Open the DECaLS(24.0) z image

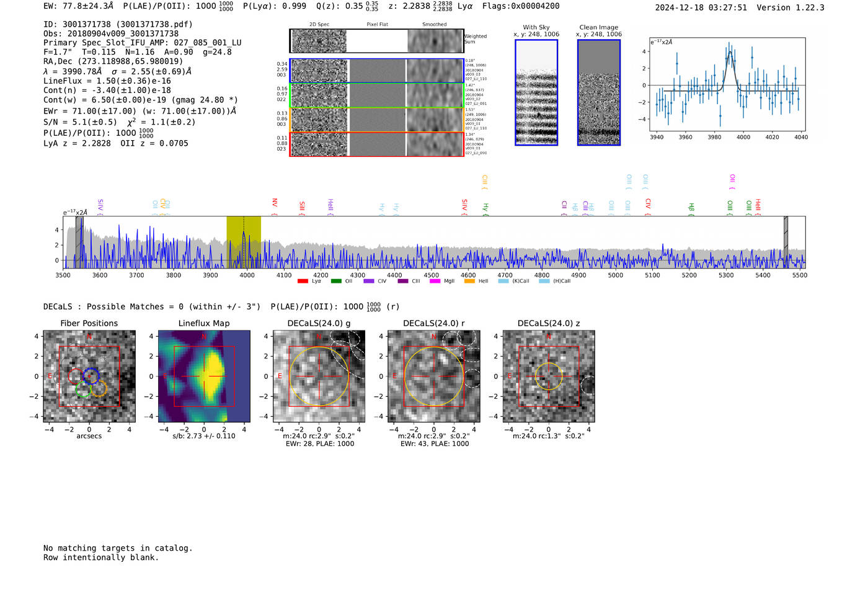tap(549, 376)
